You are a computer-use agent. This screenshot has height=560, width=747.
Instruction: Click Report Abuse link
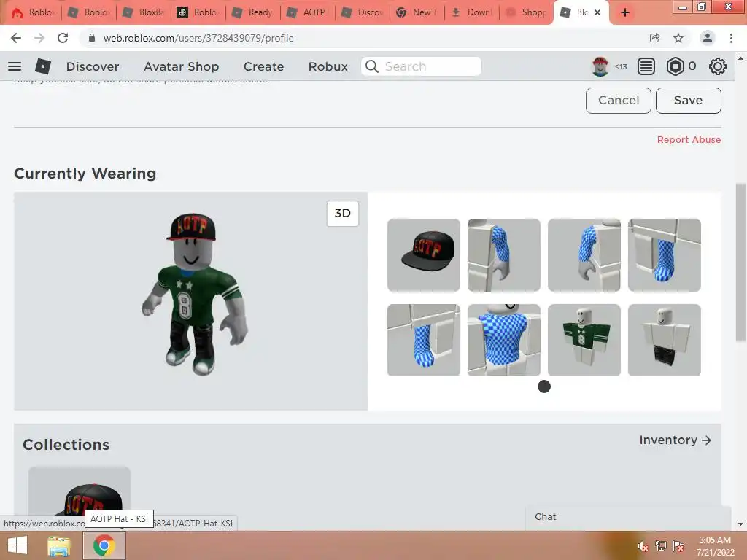[x=689, y=139]
